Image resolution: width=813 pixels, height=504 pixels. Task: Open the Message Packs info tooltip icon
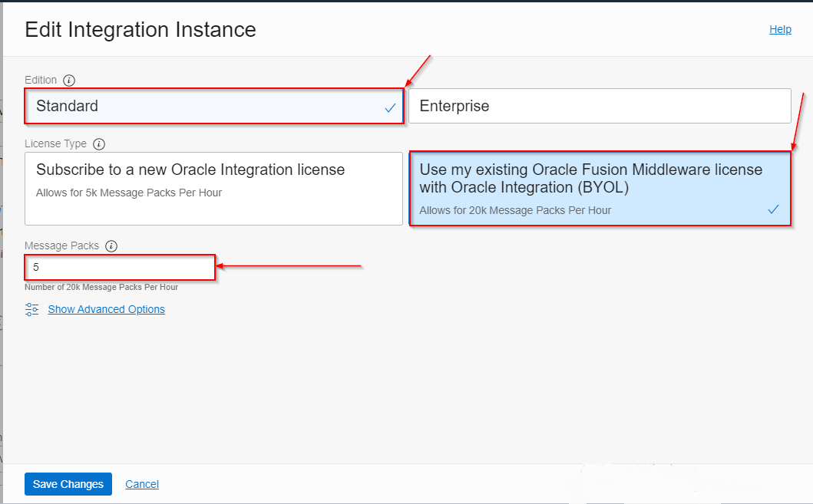[x=111, y=245]
